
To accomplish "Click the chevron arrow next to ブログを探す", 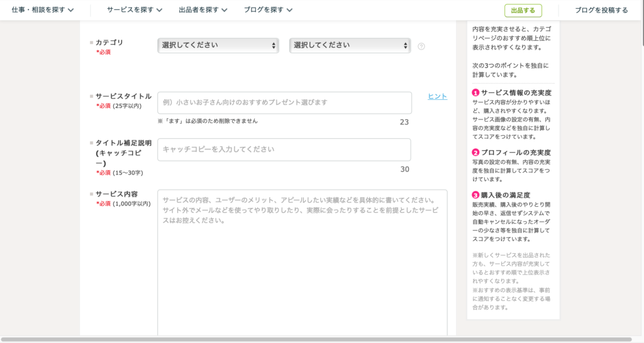I will (x=289, y=10).
